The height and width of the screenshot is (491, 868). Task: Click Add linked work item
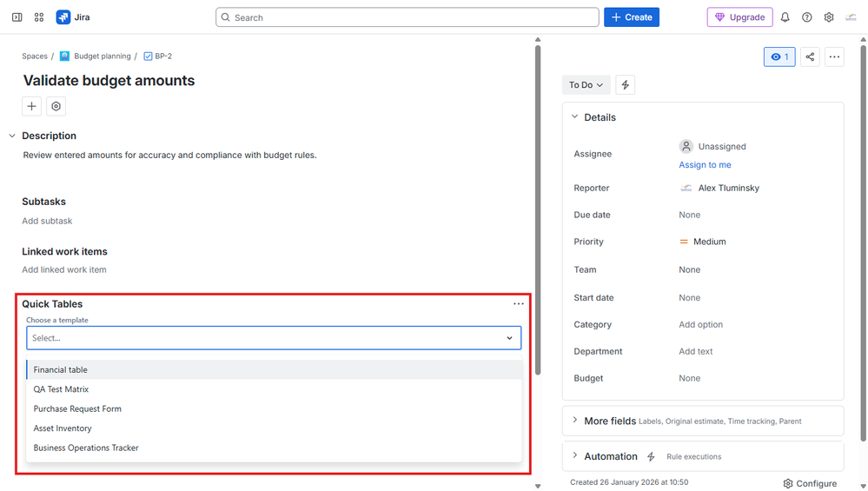64,269
